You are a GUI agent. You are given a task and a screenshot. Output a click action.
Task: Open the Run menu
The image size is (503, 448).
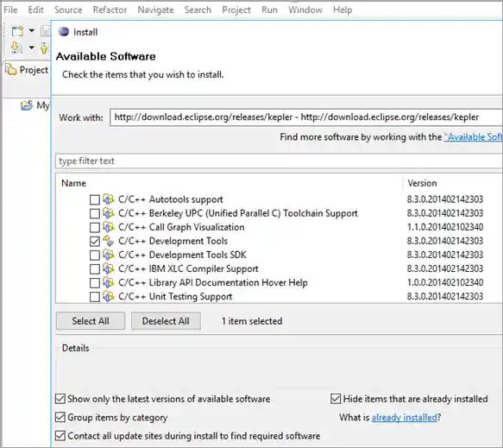pyautogui.click(x=269, y=9)
